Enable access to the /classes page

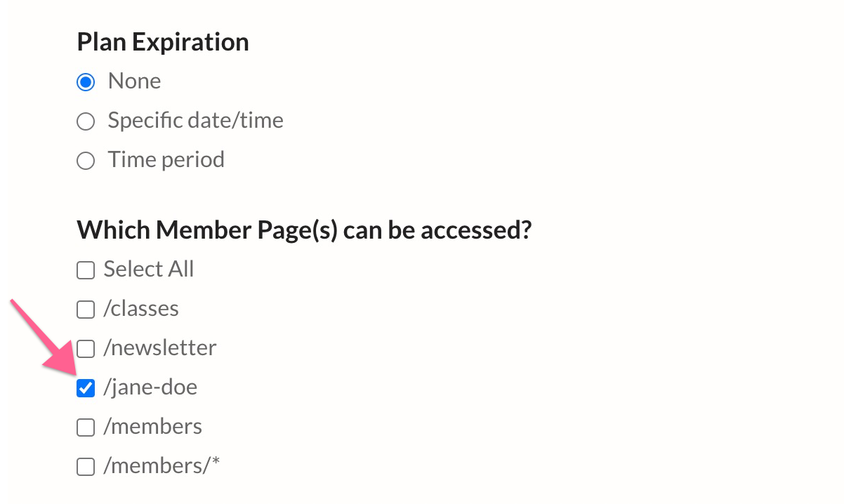pyautogui.click(x=85, y=309)
